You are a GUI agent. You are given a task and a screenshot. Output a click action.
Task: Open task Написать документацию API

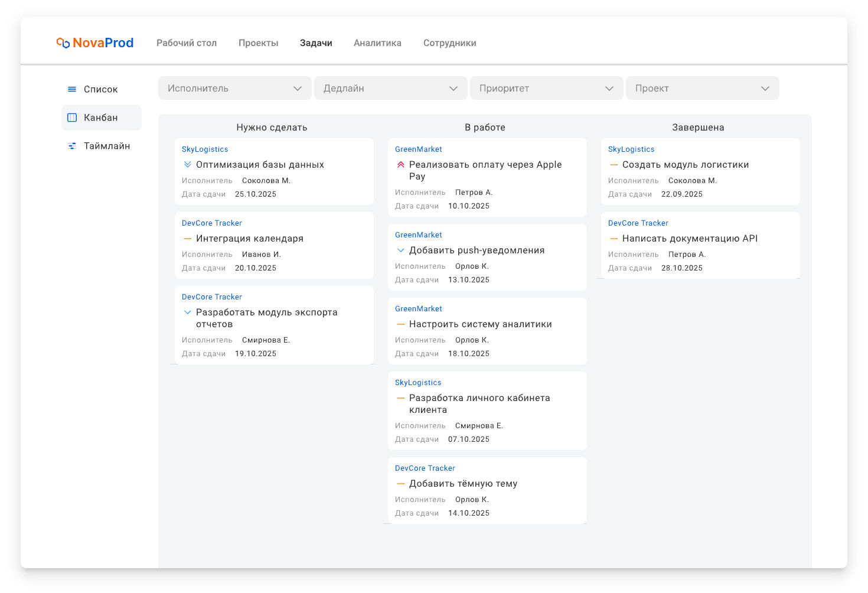tap(690, 239)
